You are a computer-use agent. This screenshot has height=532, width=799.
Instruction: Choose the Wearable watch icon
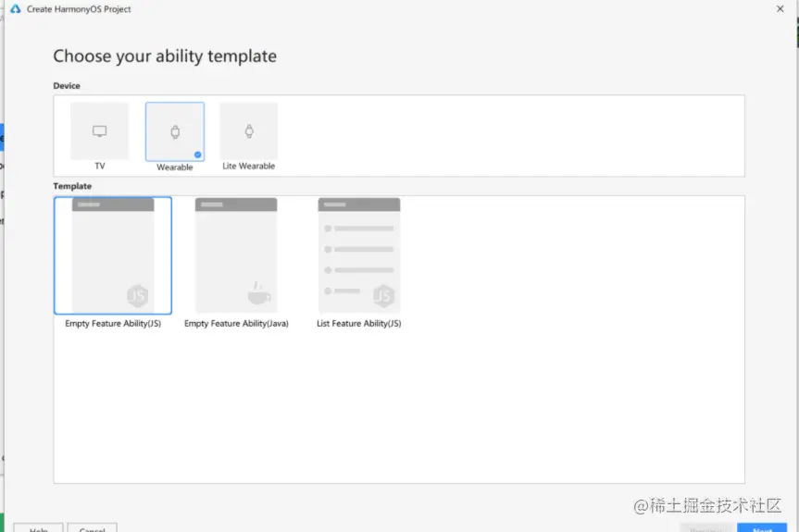click(x=175, y=132)
